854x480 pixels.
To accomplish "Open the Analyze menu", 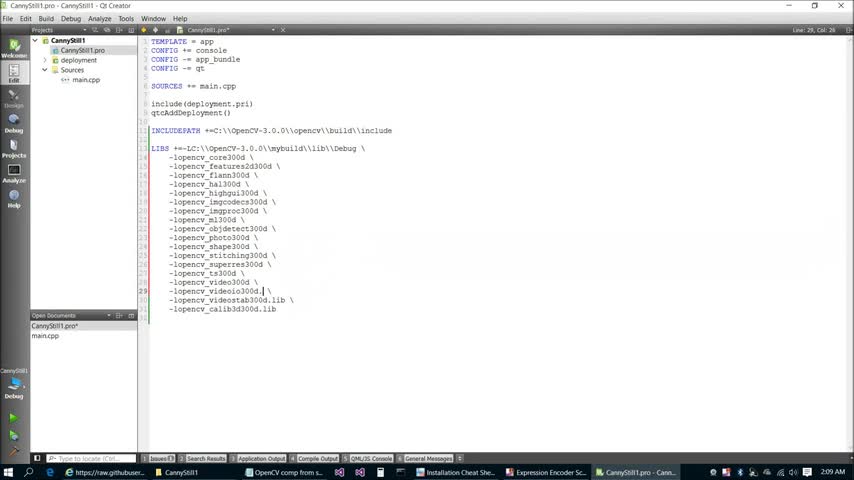I will click(x=100, y=19).
